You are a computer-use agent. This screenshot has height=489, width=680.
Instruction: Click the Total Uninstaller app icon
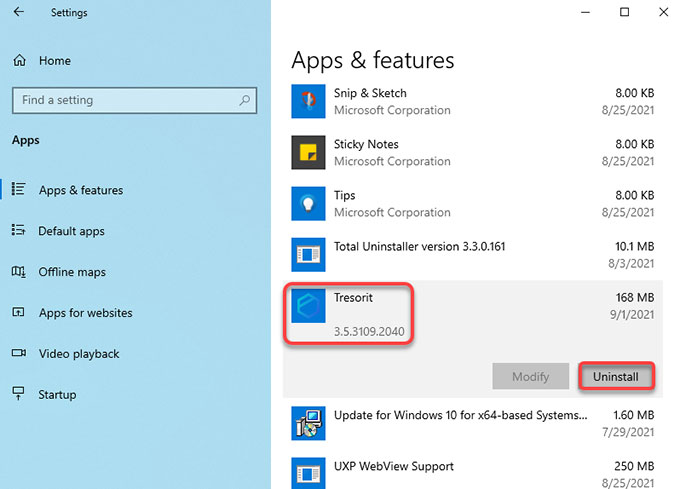(308, 254)
